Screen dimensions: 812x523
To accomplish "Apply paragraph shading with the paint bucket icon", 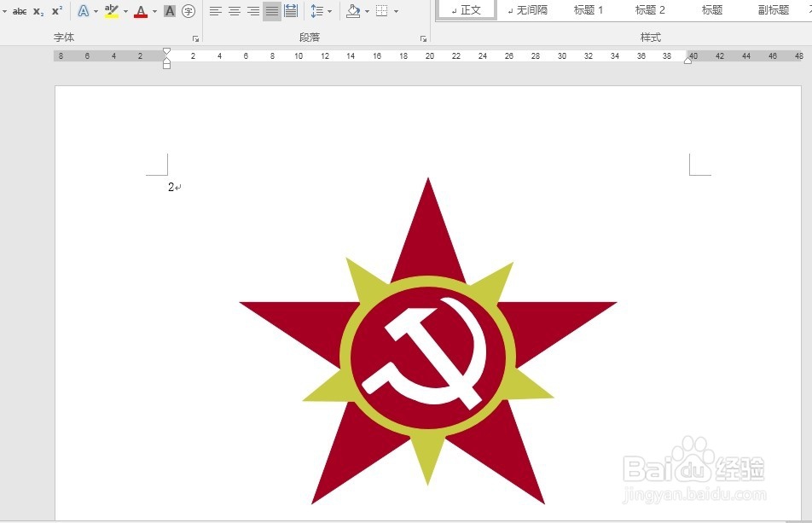I will point(353,11).
